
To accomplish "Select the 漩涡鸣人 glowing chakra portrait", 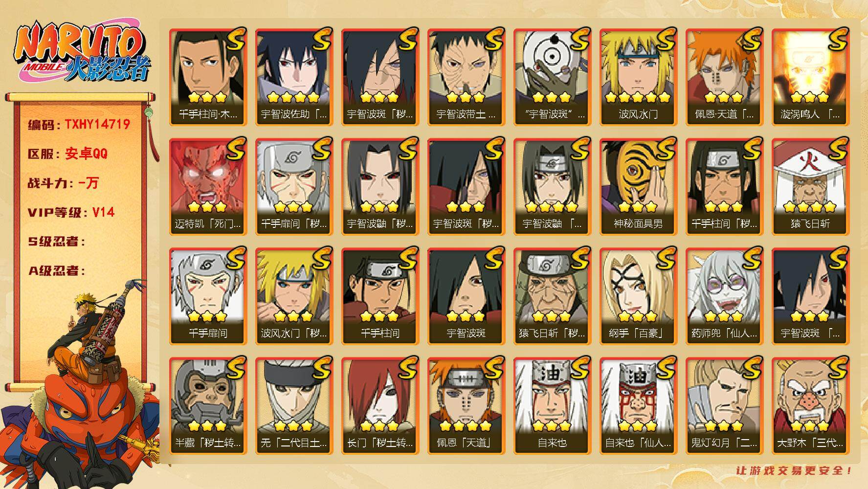I will pos(810,77).
